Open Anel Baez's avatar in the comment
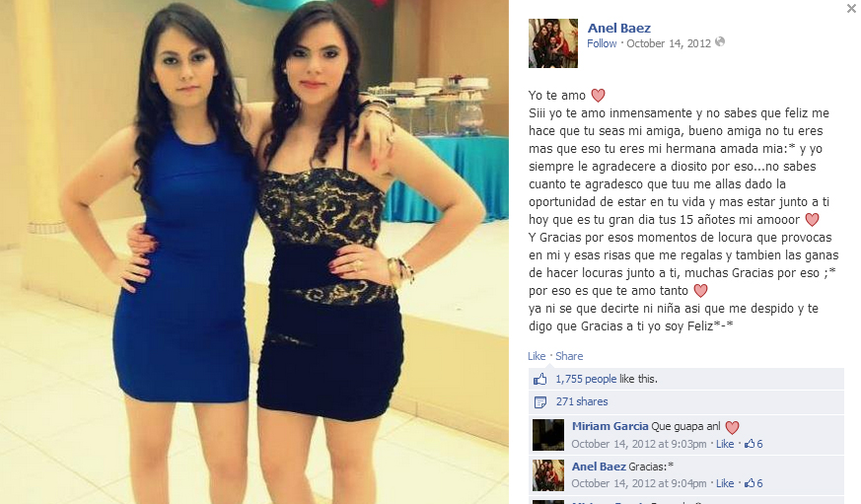This screenshot has height=504, width=861. (548, 474)
